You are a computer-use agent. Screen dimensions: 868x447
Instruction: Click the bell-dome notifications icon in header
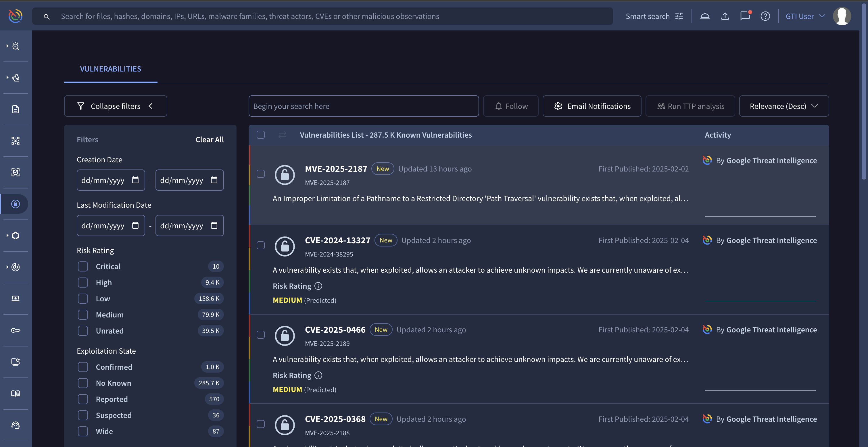click(x=704, y=16)
